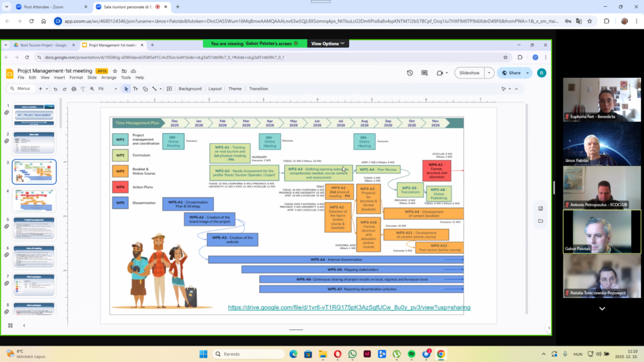Viewport: 644px width, 362px height.
Task: Expand Zoom View Options menu
Action: [328, 43]
